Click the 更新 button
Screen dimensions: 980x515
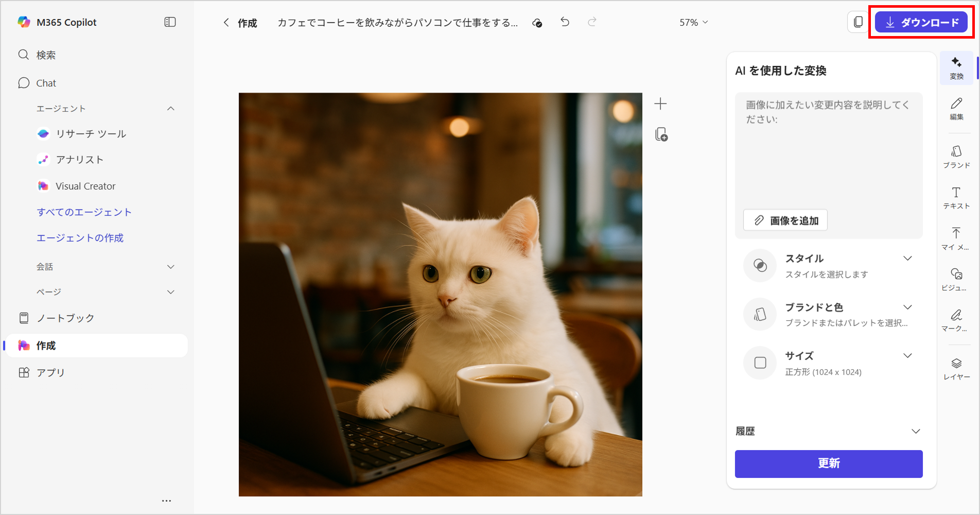coord(829,464)
